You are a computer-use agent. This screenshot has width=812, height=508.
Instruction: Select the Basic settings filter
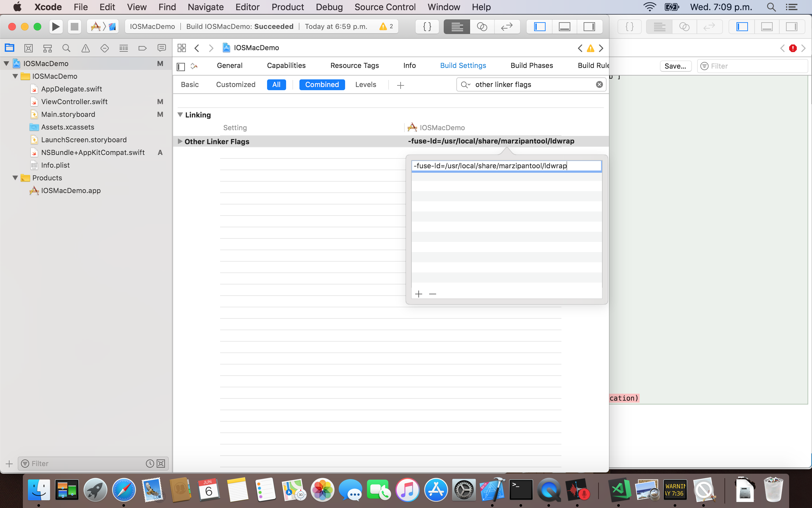[190, 85]
